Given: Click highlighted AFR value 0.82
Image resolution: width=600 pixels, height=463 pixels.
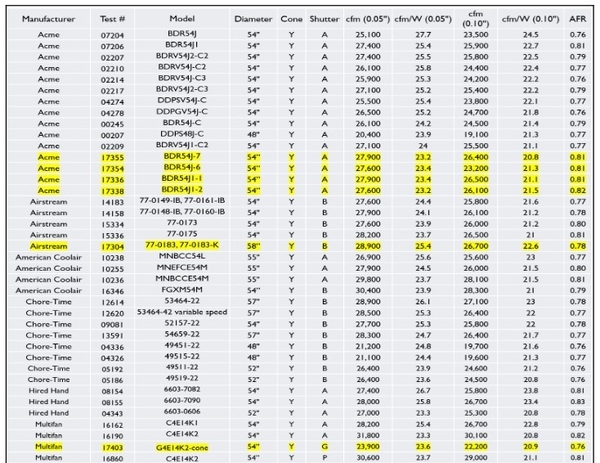Looking at the screenshot, I should point(577,191).
